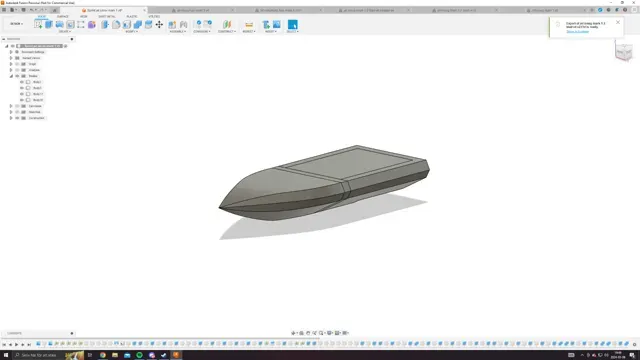Click the Joint icon in Assemble group
640x360 pixels.
click(183, 24)
